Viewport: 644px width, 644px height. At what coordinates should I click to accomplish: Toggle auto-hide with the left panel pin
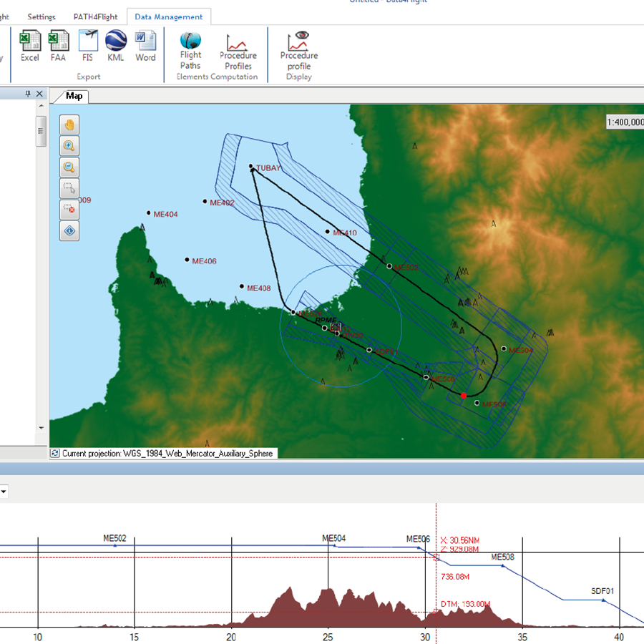[x=29, y=93]
